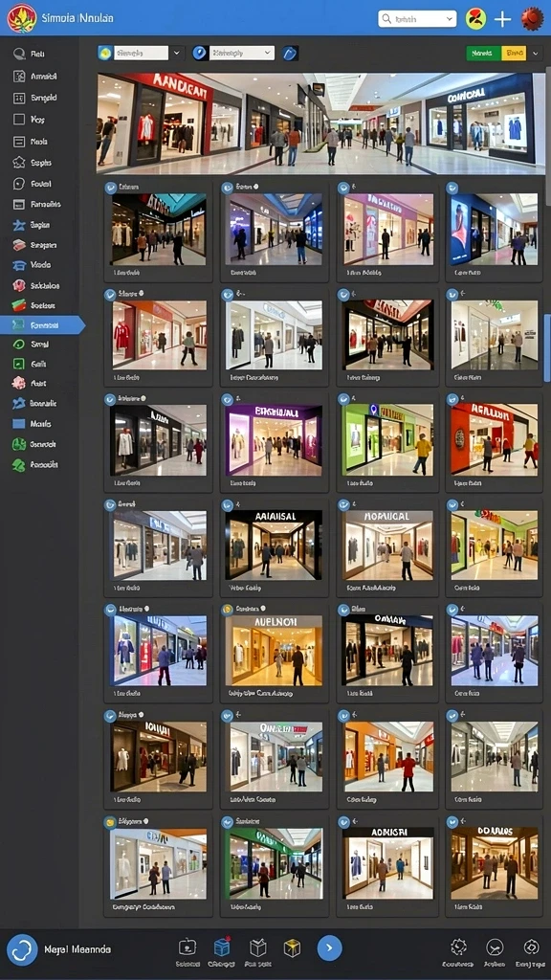Expand the second filter dropdown in the toolbar
This screenshot has width=551, height=980.
[x=269, y=54]
